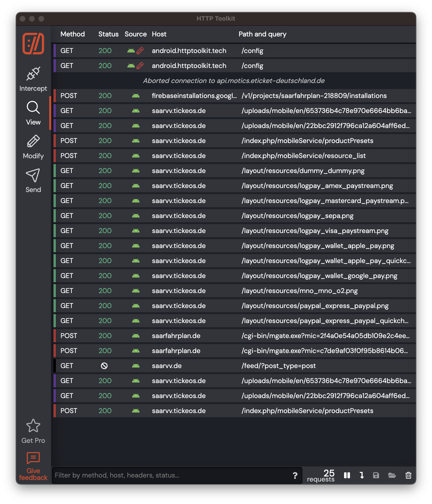Export traffic with the save icon
The image size is (432, 504).
tap(376, 475)
